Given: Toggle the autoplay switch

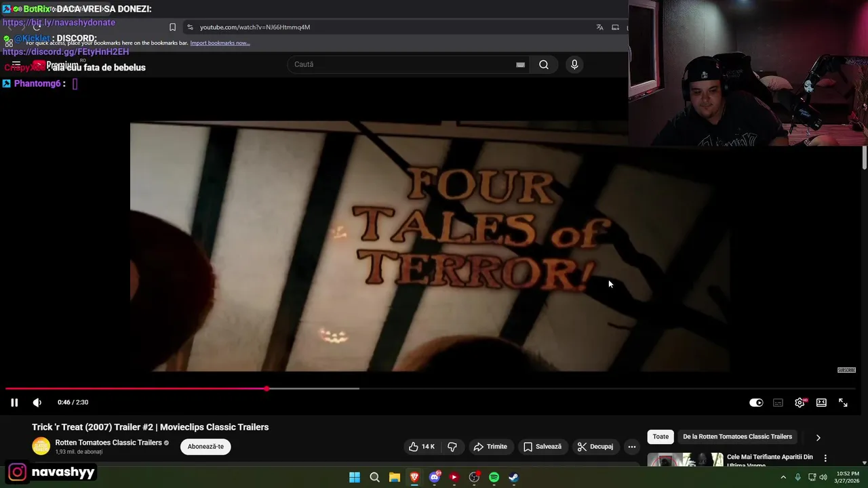Looking at the screenshot, I should coord(756,403).
